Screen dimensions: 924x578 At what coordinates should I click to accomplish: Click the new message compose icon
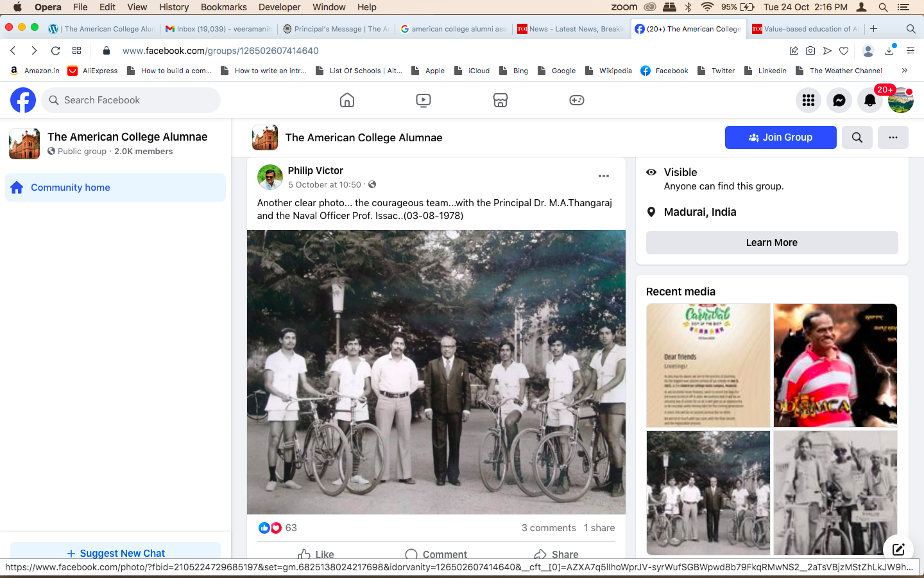click(x=898, y=549)
